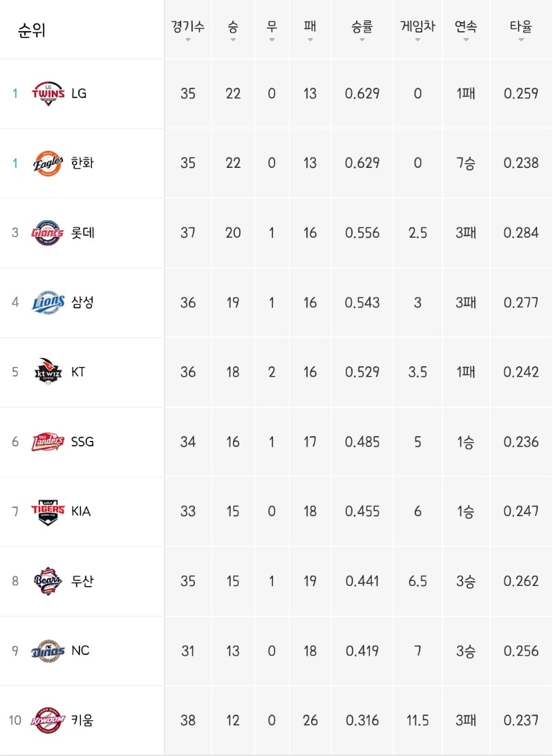The height and width of the screenshot is (756, 553).
Task: Sort table by 패 column
Action: click(x=310, y=30)
